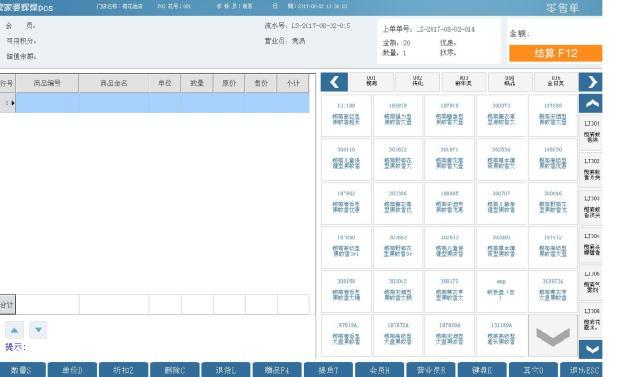
Task: Click the left arrow beside the category tabs
Action: pos(334,82)
